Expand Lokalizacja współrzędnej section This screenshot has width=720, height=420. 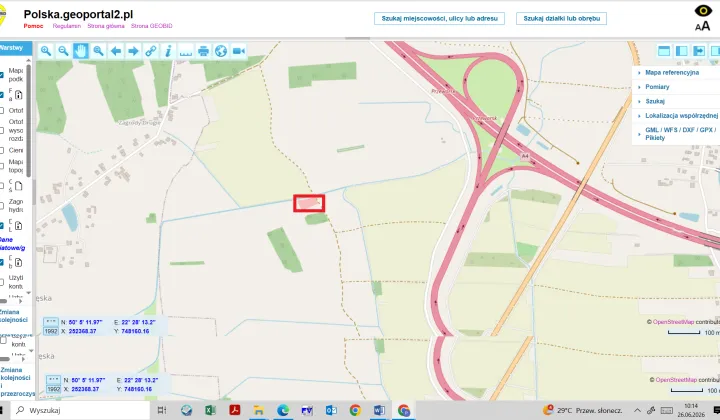(681, 116)
